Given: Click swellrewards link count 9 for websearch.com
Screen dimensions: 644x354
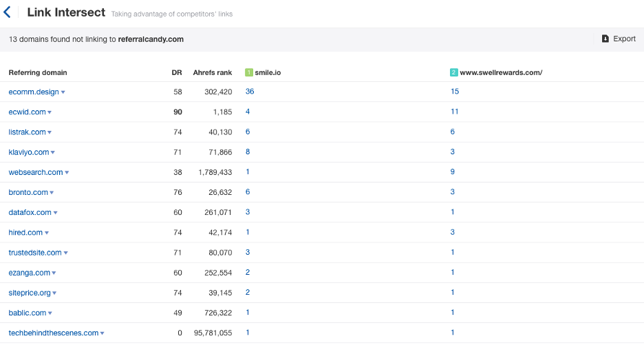Looking at the screenshot, I should point(453,172).
